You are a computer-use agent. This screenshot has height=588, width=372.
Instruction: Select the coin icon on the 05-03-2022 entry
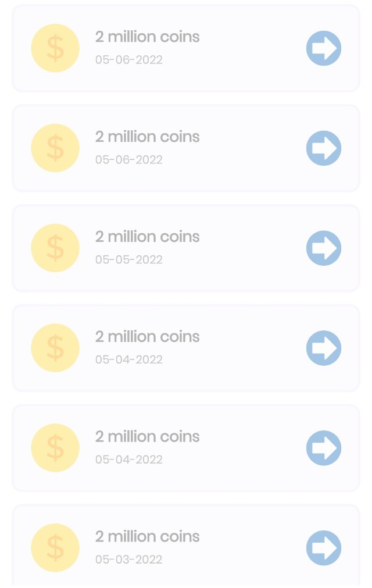55,548
